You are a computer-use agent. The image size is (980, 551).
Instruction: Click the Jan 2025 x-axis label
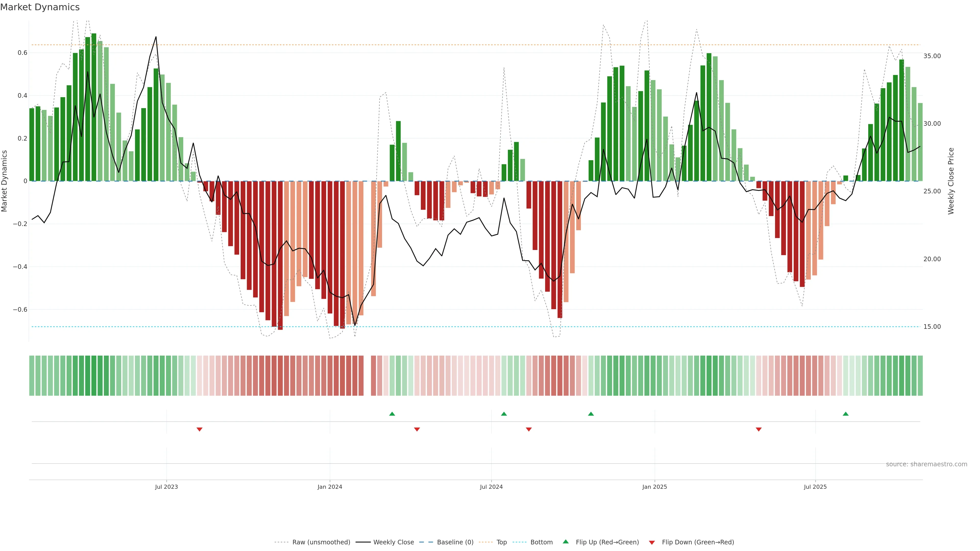point(654,487)
